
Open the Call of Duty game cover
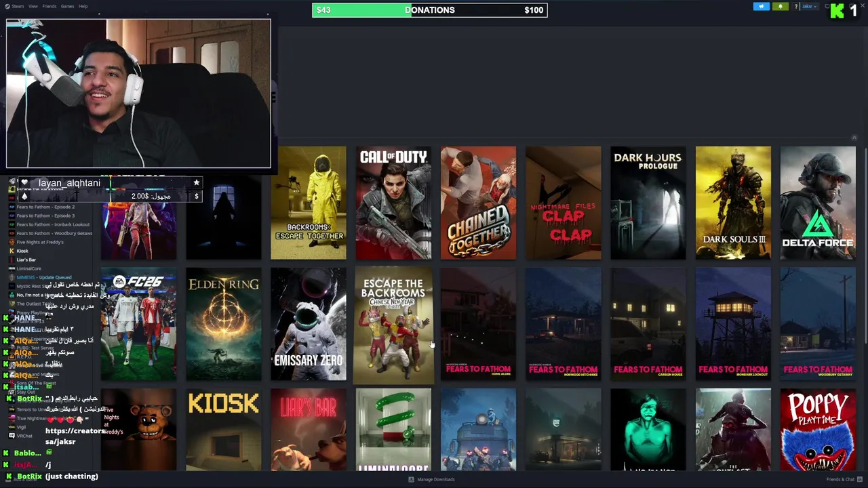tap(393, 203)
